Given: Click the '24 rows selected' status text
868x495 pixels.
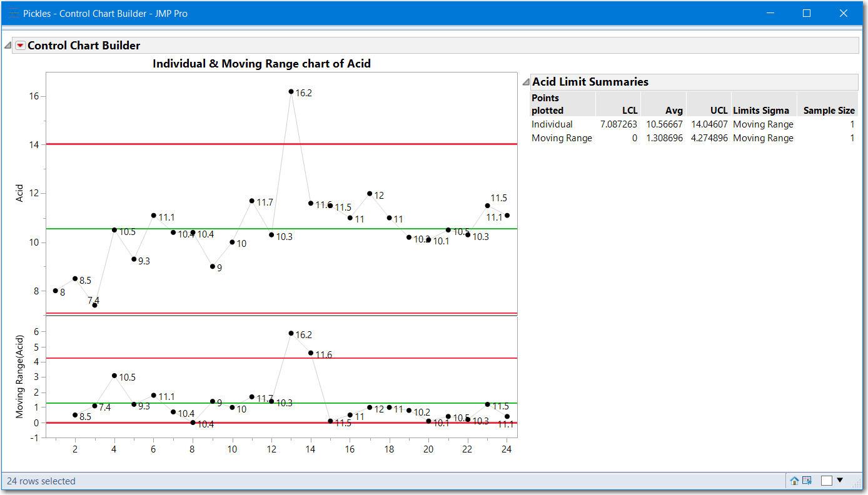Looking at the screenshot, I should coord(39,480).
